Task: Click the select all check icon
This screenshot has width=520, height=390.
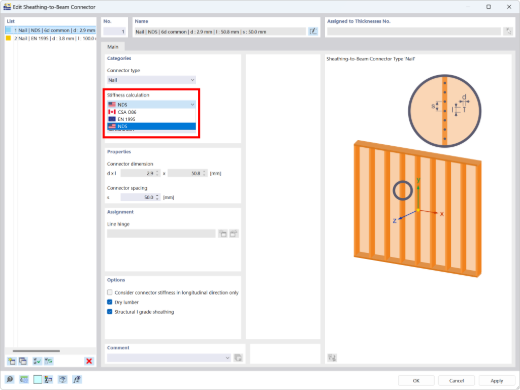Action: coord(37,361)
